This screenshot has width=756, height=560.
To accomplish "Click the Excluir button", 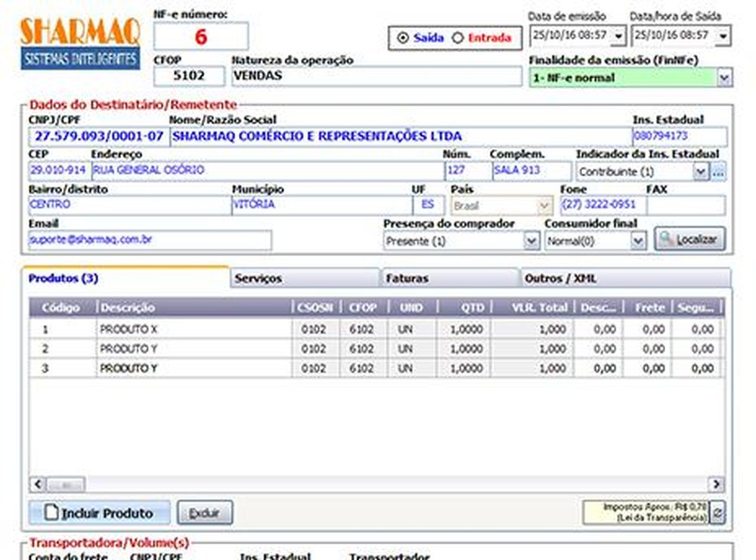I will (x=205, y=513).
